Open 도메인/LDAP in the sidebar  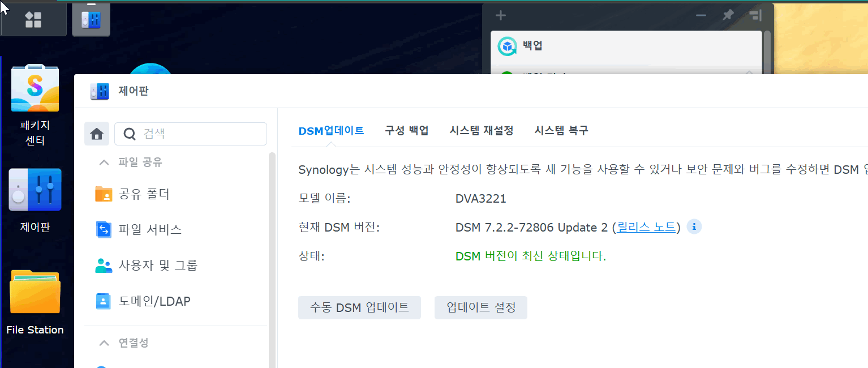pyautogui.click(x=143, y=301)
